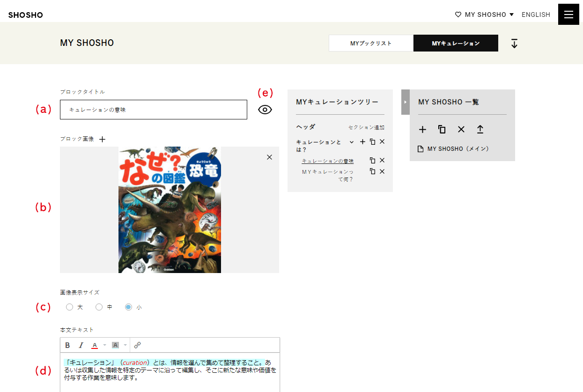Toggle the preview eye icon

tap(265, 110)
